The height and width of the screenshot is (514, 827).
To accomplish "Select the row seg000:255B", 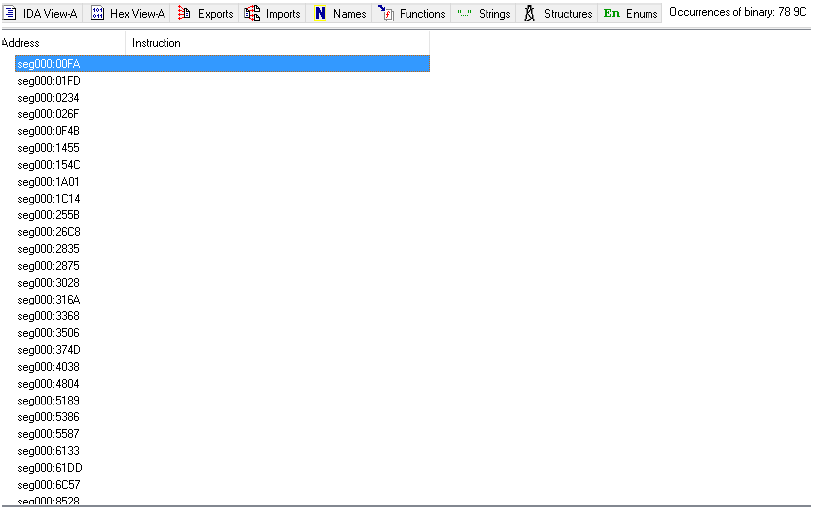I will [222, 215].
